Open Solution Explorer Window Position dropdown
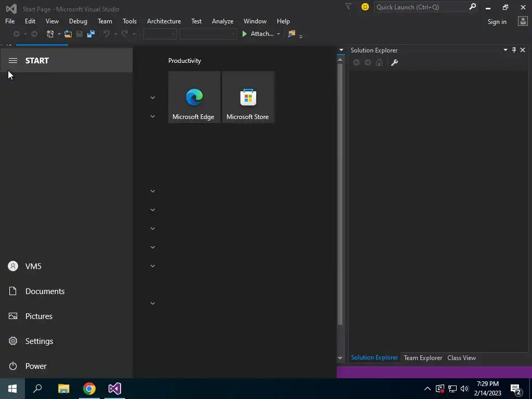Screen dimensions: 532x399 [505, 50]
